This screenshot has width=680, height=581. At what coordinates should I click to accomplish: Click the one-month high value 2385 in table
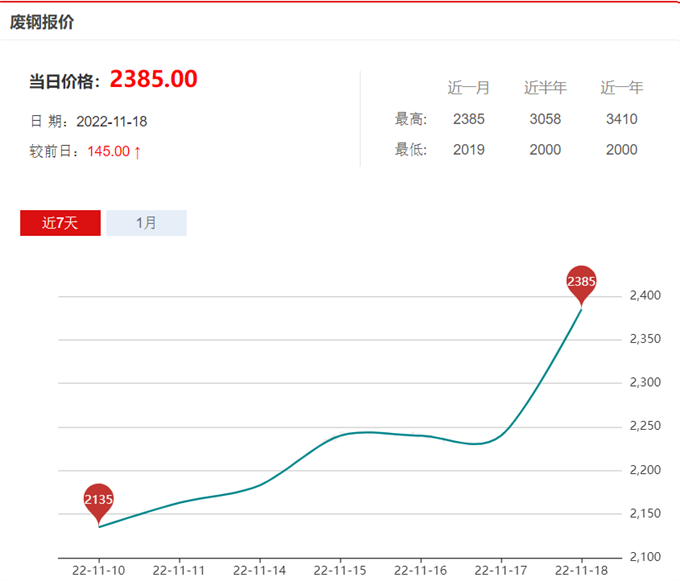pos(469,119)
